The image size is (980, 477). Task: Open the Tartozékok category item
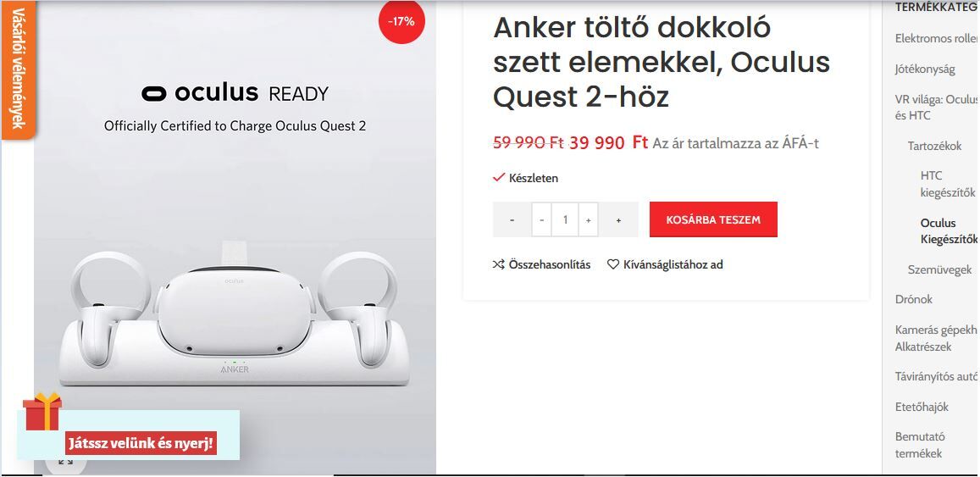coord(934,146)
